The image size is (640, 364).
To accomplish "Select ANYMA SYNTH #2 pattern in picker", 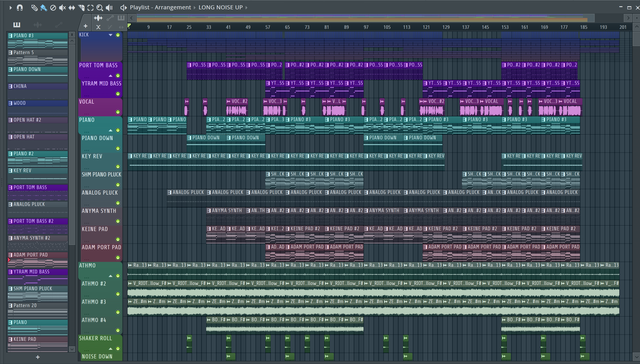I will [x=38, y=243].
